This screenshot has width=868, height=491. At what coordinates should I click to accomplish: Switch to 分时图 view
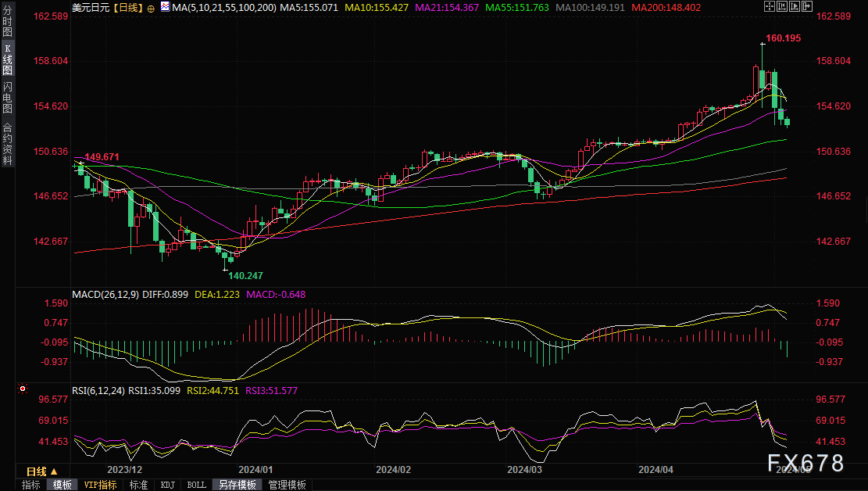click(7, 20)
